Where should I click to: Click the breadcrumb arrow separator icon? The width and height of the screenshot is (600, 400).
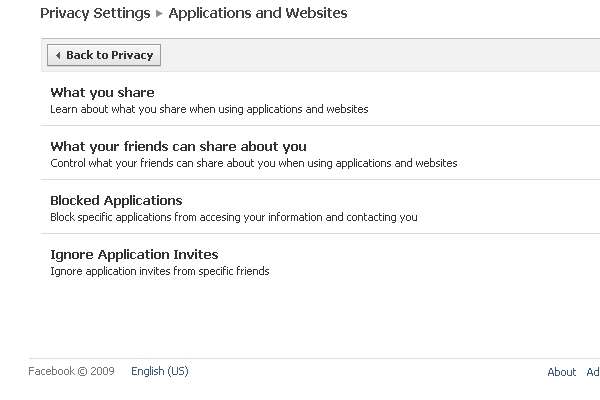click(x=159, y=14)
